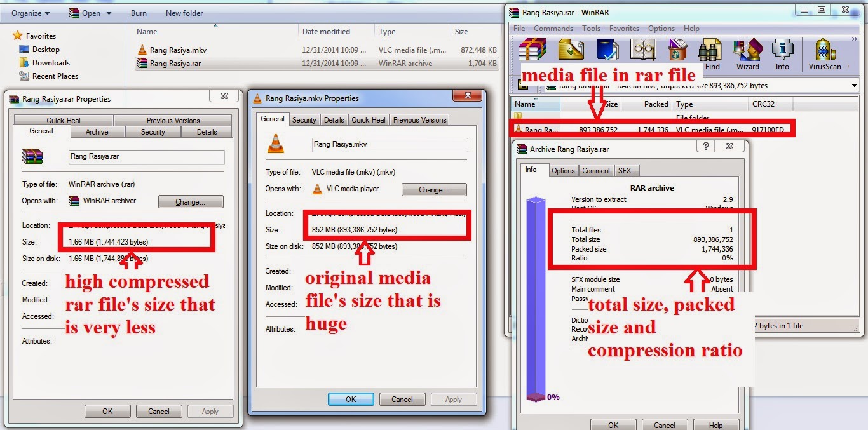
Task: Click Cancel in Rang Rasiya.mkv Properties
Action: tap(402, 400)
